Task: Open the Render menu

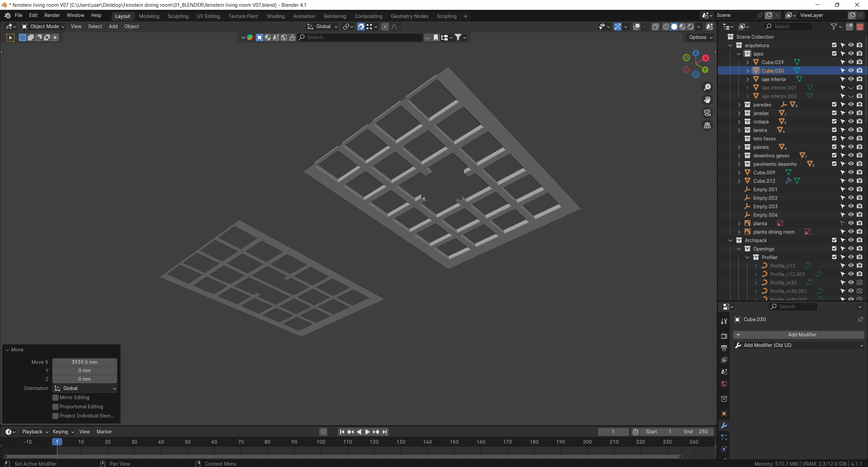Action: pyautogui.click(x=52, y=15)
